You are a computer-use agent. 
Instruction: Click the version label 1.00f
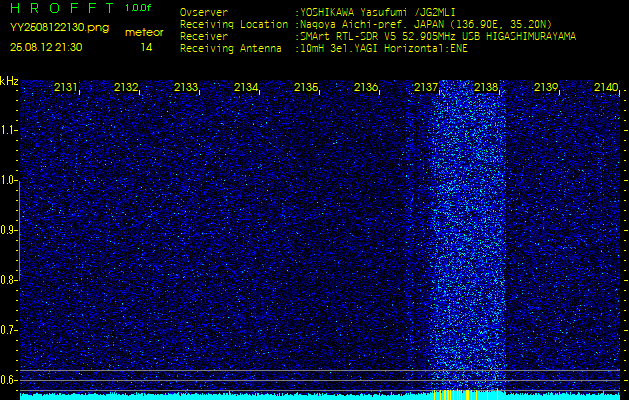tap(138, 8)
